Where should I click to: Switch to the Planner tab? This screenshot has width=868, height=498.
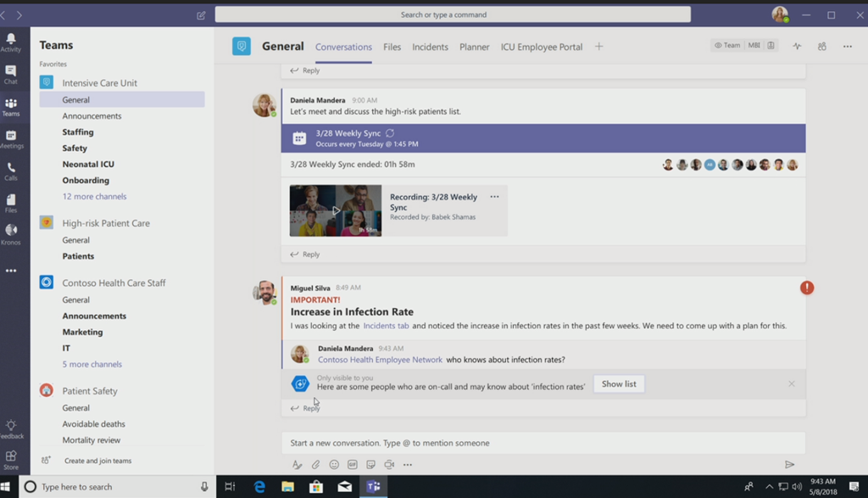coord(474,47)
